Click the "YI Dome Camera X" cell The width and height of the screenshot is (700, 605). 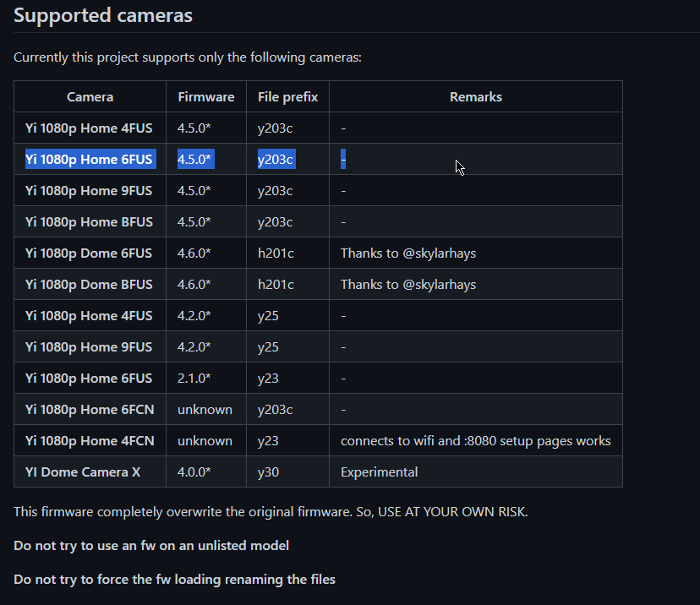click(83, 471)
